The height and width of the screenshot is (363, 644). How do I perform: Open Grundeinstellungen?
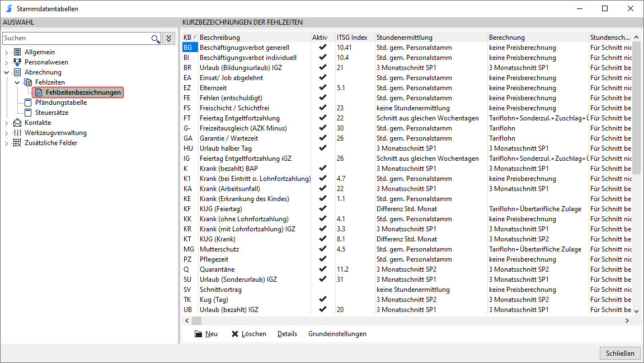click(x=337, y=334)
